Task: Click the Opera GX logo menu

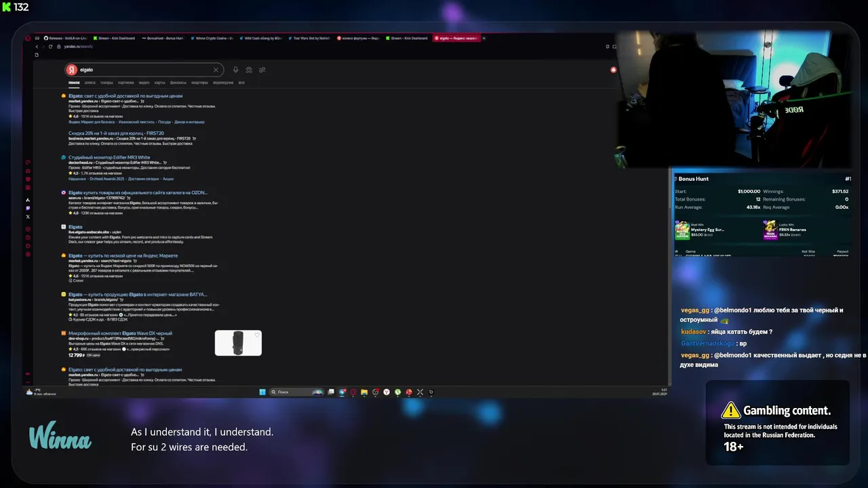Action: click(x=28, y=38)
